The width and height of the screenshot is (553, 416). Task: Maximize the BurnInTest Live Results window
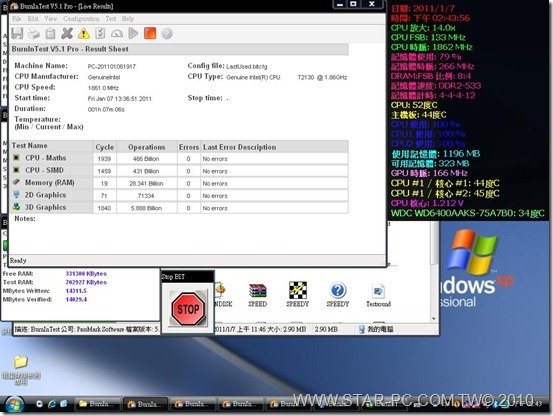coord(353,4)
